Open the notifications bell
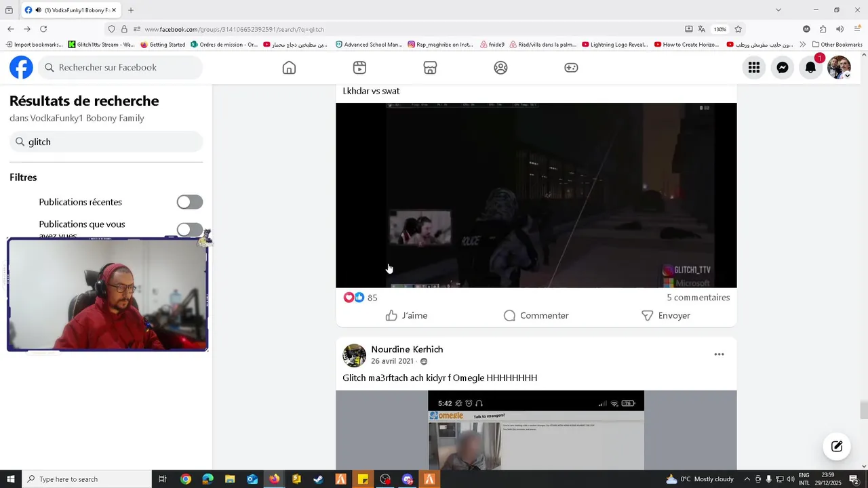Screen dimensions: 868x488 pyautogui.click(x=810, y=67)
